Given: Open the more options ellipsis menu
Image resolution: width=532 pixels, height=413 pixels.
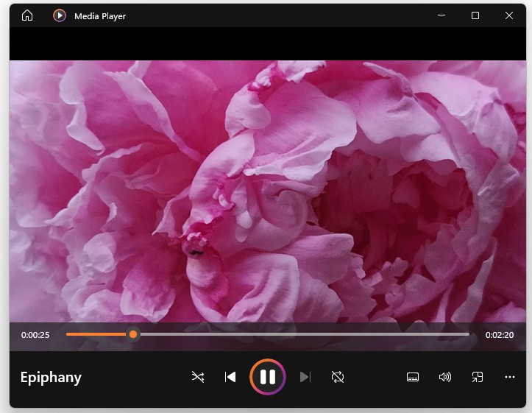Looking at the screenshot, I should [510, 377].
